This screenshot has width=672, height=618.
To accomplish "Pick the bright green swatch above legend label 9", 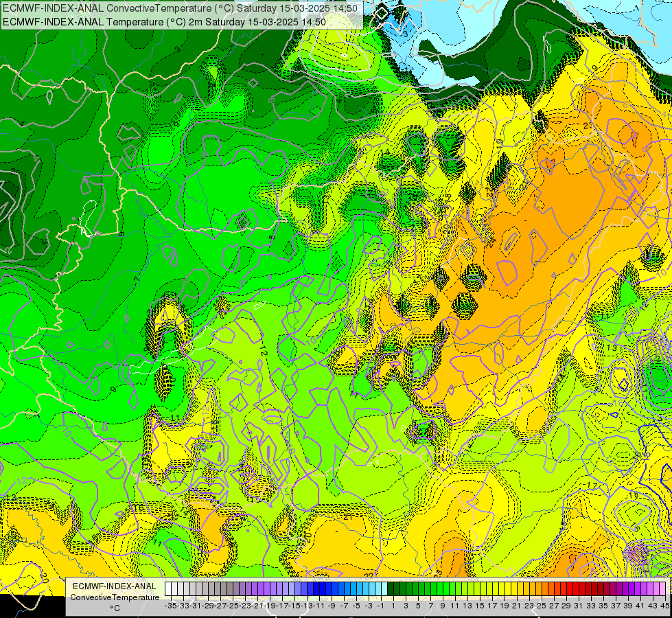I will (x=440, y=589).
